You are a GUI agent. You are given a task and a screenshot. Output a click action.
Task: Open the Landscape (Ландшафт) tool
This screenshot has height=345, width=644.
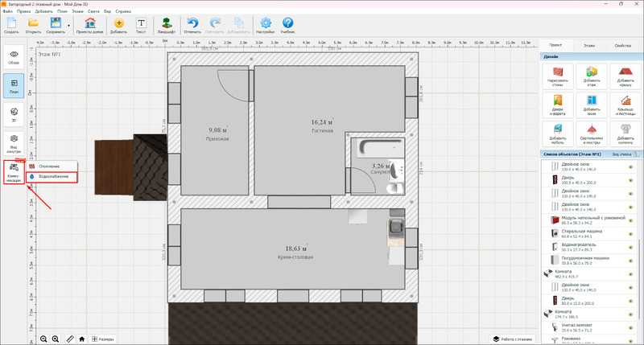tap(165, 26)
